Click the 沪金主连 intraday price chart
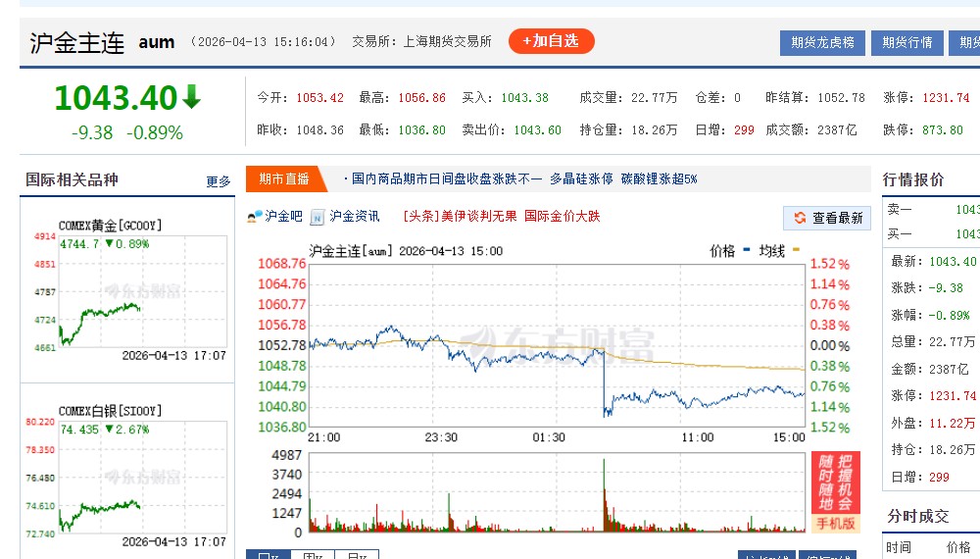980x559 pixels. click(x=557, y=346)
